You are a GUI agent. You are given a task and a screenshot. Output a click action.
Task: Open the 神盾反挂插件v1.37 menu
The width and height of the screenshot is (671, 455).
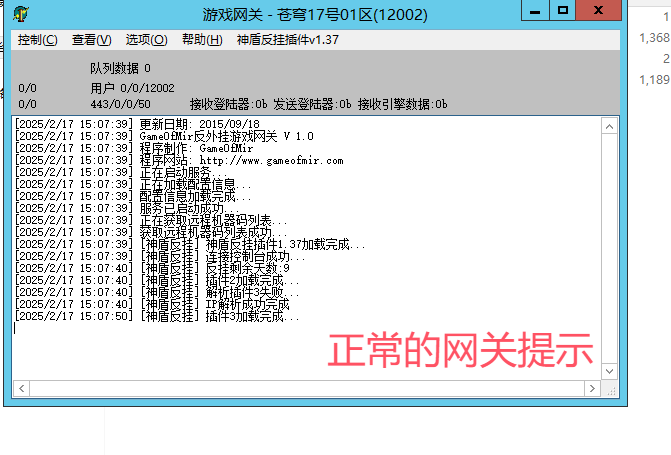tap(288, 40)
